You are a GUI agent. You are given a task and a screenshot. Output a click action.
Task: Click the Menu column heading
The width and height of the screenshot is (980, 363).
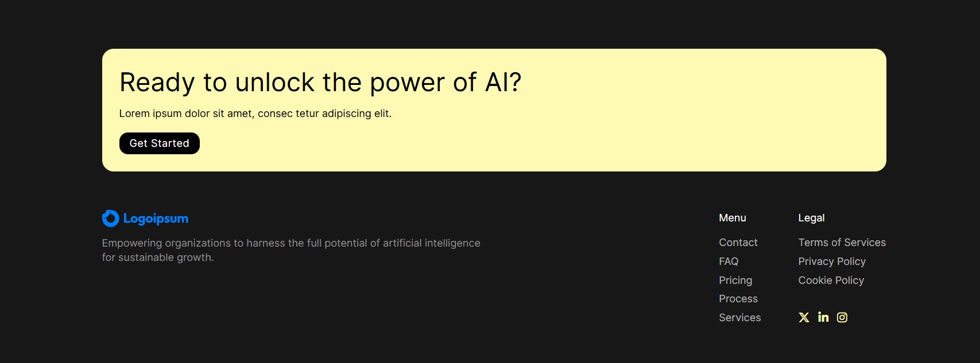pos(733,218)
